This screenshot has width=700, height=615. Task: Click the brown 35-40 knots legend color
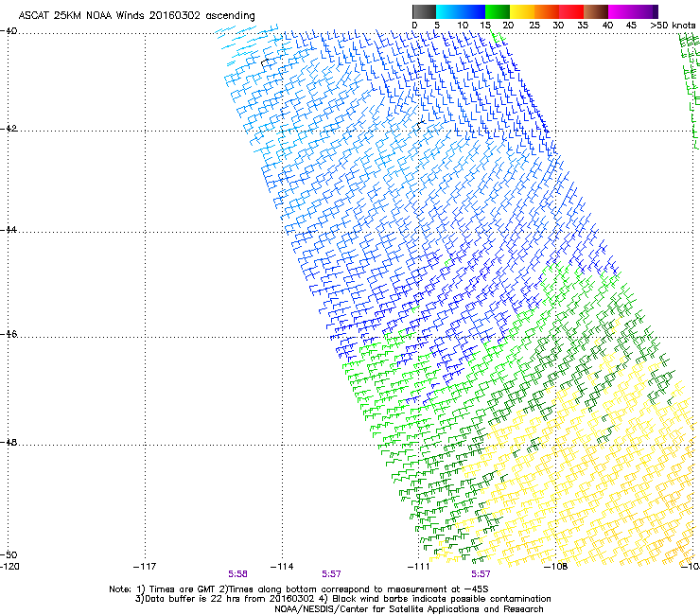[x=596, y=11]
